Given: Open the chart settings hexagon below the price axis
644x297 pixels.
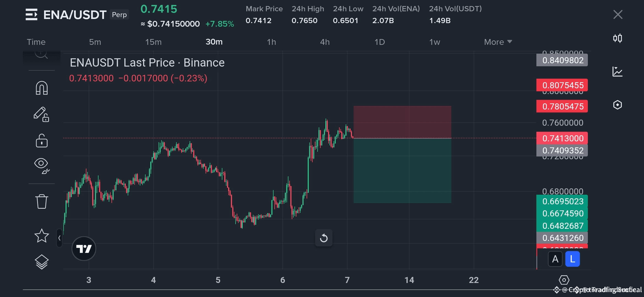Looking at the screenshot, I should (x=564, y=280).
